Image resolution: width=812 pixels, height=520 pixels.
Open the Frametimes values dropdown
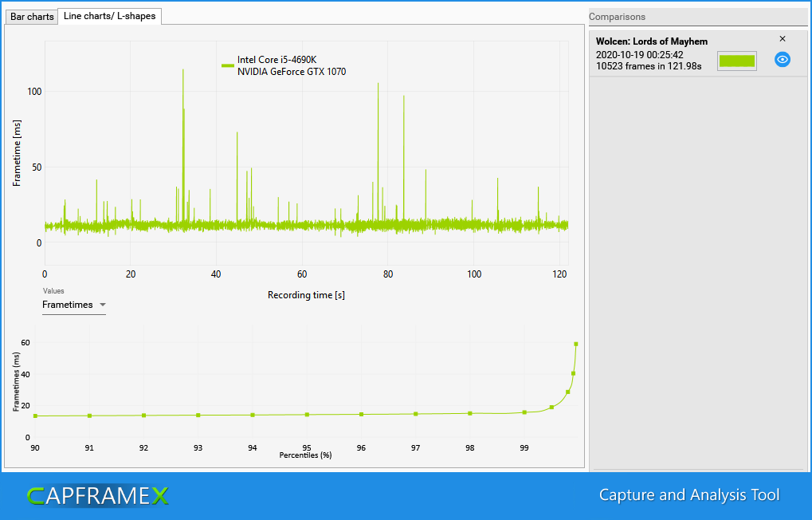pos(74,305)
